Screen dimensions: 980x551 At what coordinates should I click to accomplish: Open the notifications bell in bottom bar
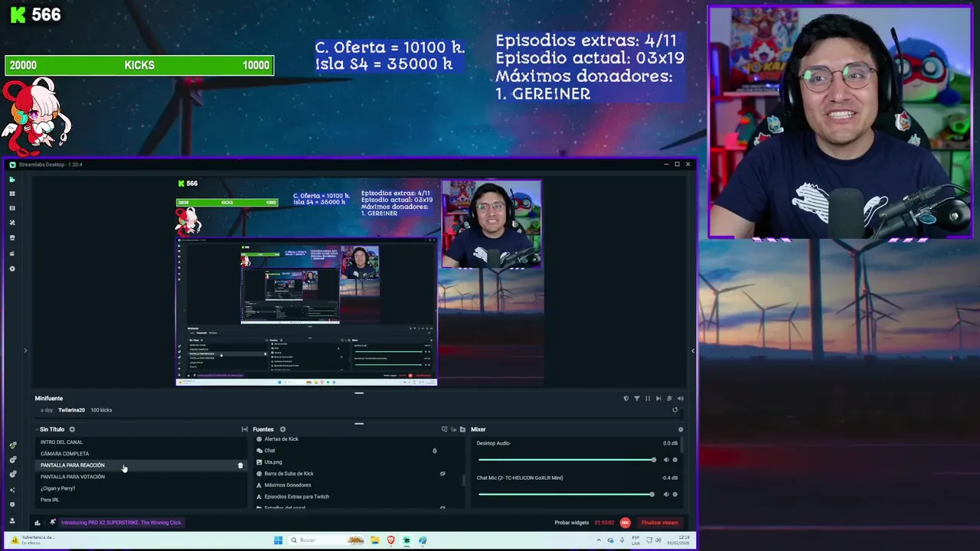[x=52, y=523]
